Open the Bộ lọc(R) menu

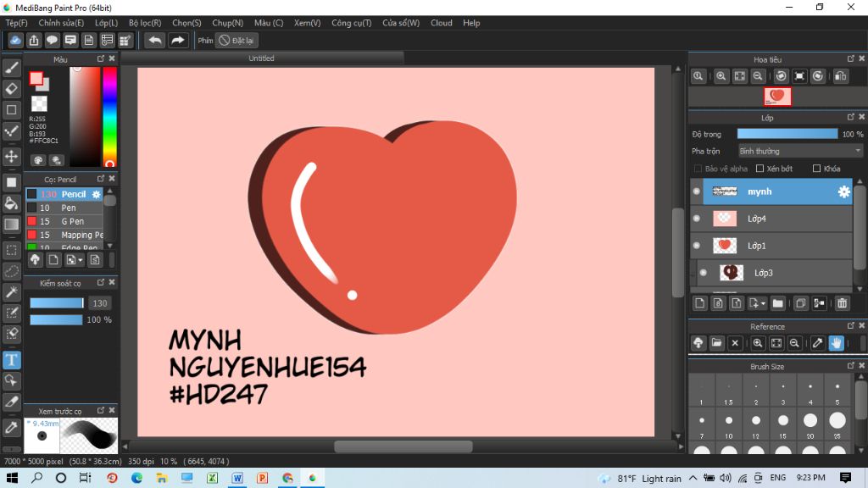click(145, 23)
